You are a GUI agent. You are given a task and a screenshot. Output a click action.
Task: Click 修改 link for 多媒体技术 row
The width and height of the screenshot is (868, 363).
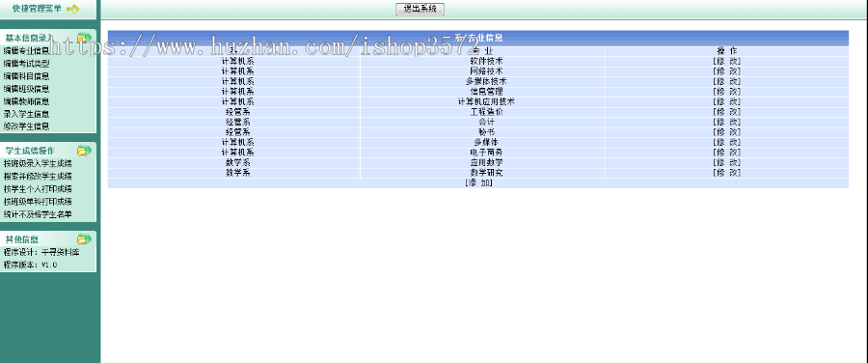point(726,81)
